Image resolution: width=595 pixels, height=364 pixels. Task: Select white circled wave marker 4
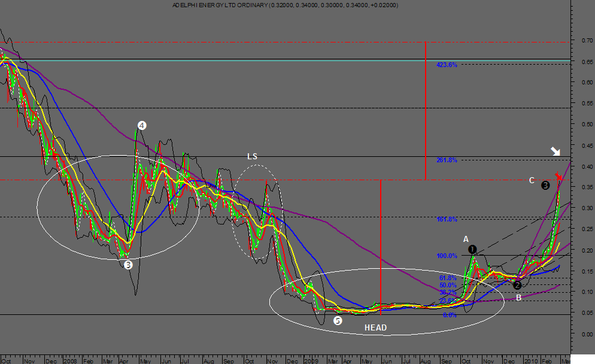141,126
